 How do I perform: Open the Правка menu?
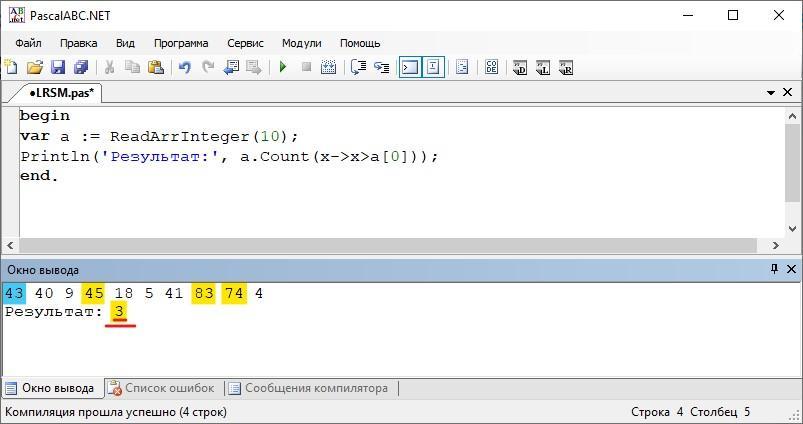78,44
